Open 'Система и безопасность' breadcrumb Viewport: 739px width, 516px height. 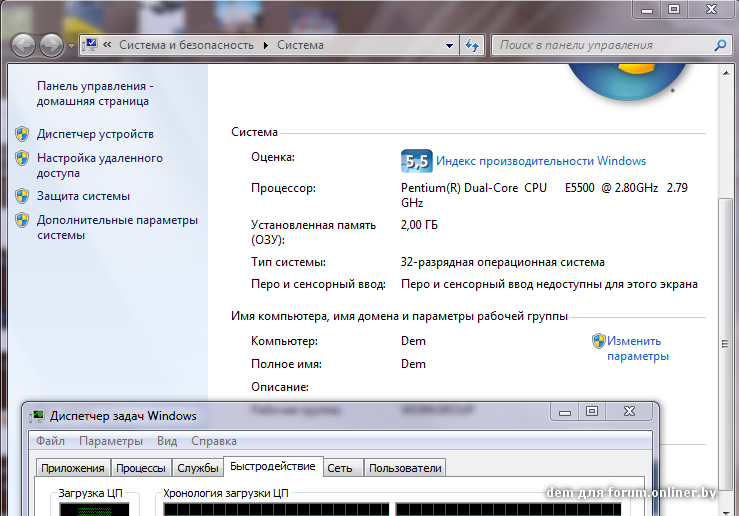coord(186,45)
